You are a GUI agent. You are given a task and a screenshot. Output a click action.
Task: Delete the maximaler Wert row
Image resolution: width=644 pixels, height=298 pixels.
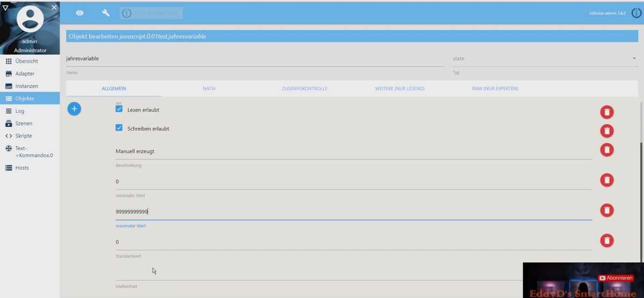607,210
